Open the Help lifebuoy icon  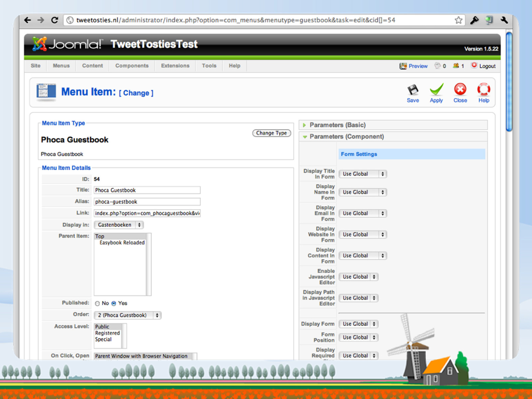pyautogui.click(x=484, y=89)
